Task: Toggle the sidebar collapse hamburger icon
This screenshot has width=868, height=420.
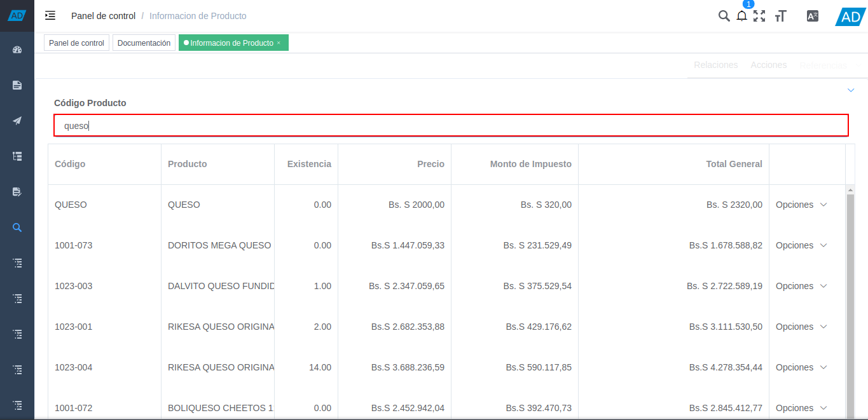Action: pos(50,16)
